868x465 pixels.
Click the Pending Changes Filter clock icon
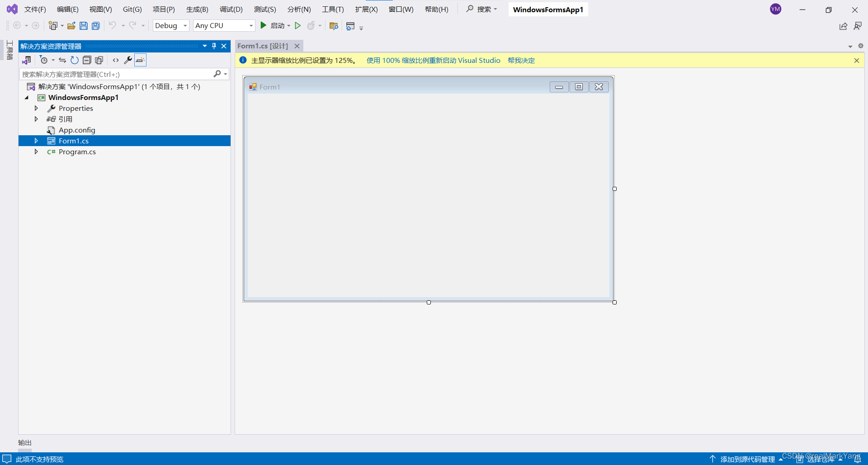(43, 60)
